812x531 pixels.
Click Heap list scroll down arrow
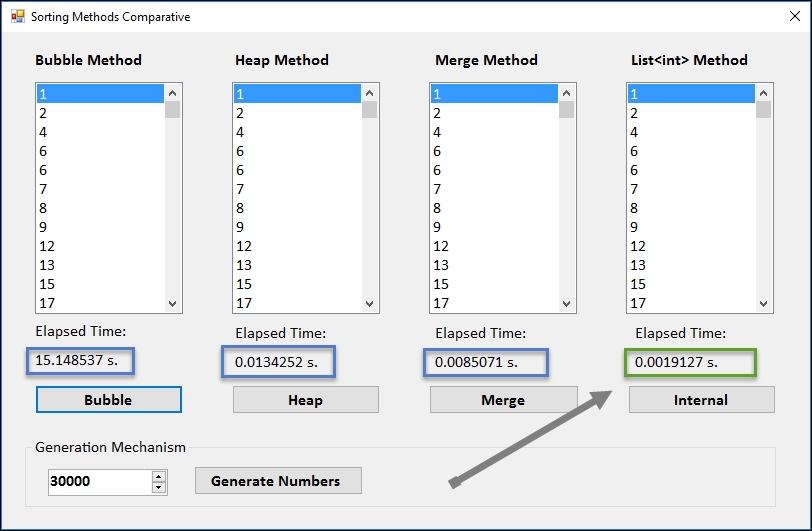coord(369,304)
